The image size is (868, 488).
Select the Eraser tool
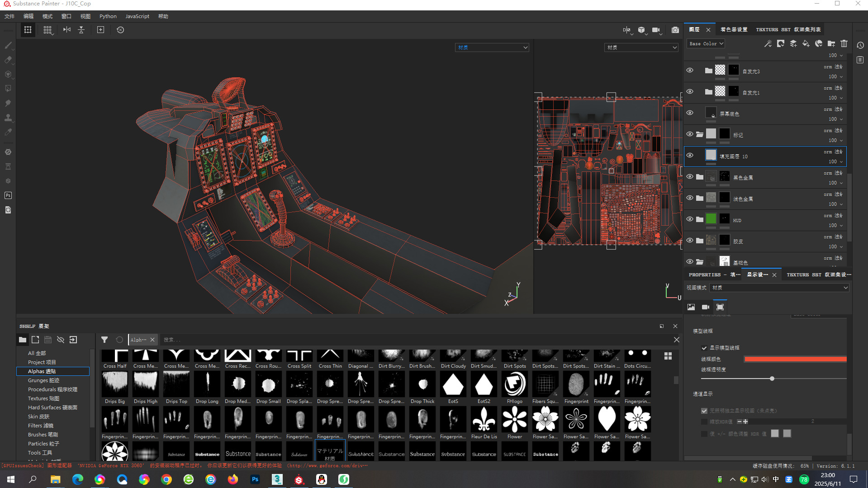pos(8,60)
